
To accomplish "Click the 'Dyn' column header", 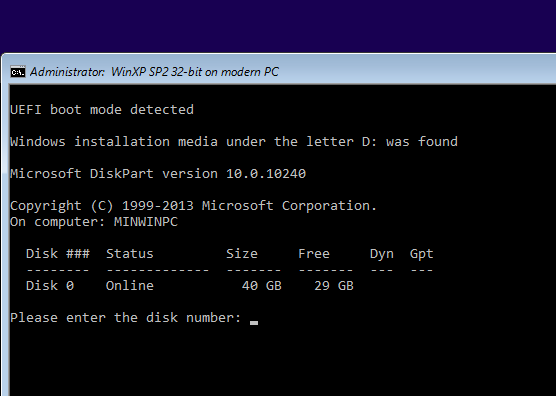I will tap(382, 254).
